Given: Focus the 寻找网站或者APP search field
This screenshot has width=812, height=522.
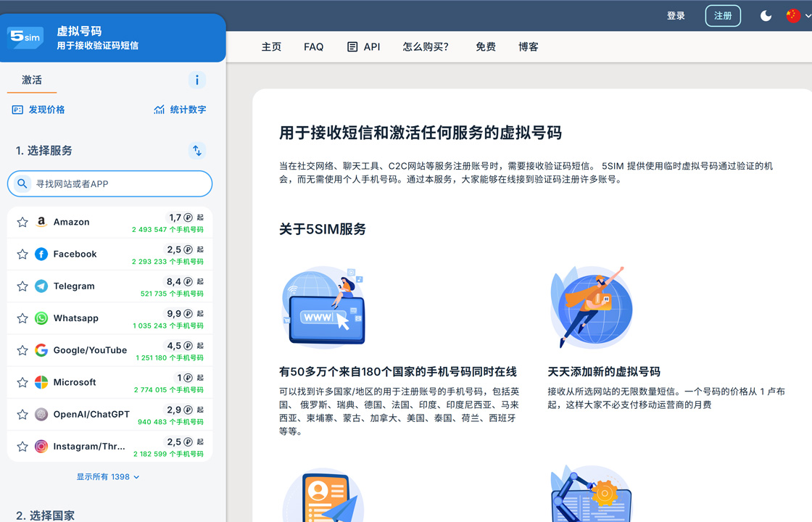Looking at the screenshot, I should click(x=109, y=184).
